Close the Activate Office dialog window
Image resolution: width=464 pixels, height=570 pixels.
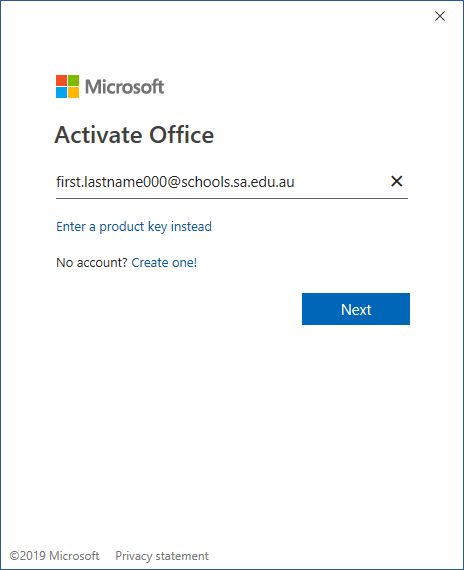click(440, 16)
